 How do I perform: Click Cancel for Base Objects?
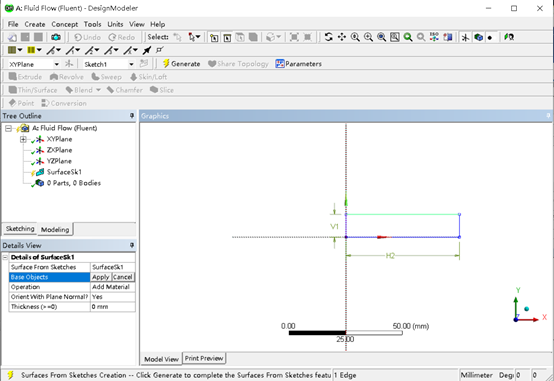tap(123, 277)
